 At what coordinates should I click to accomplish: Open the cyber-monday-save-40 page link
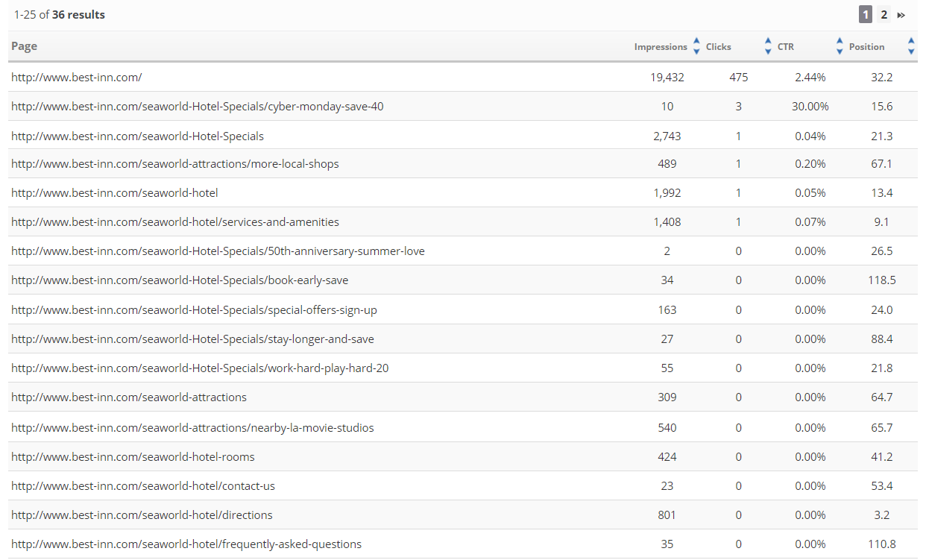point(198,107)
